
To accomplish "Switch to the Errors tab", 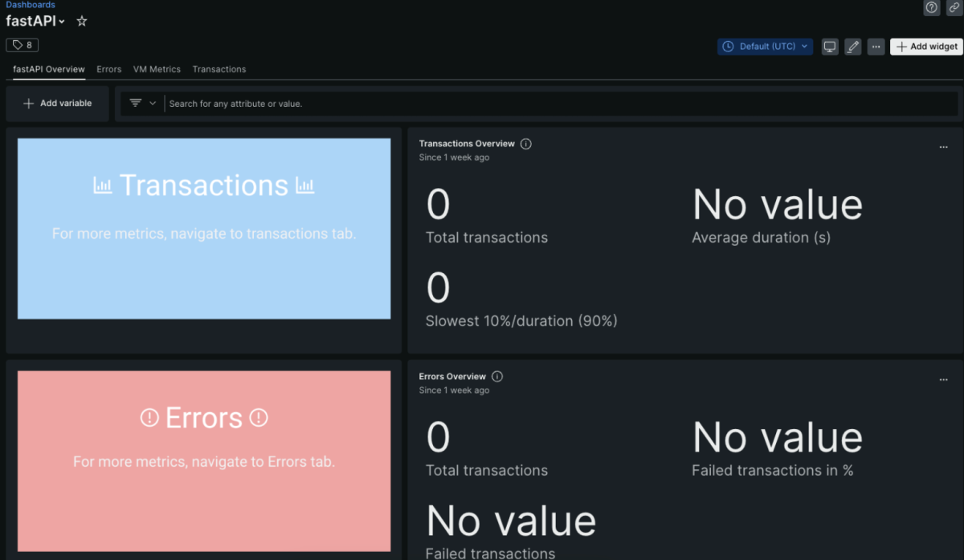I will pos(108,69).
